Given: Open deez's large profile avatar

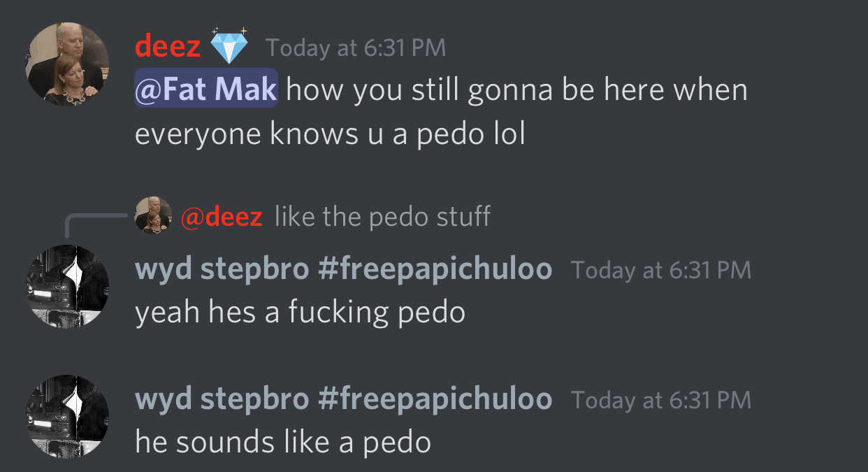Looking at the screenshot, I should pyautogui.click(x=68, y=64).
